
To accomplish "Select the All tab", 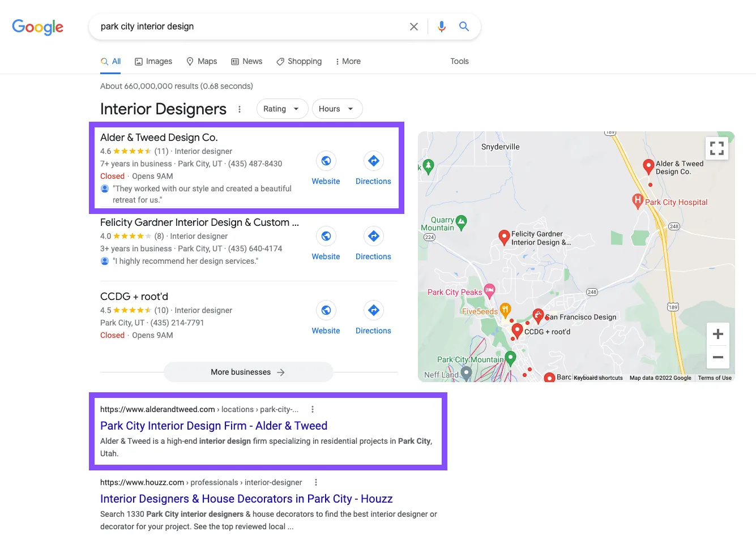I will coord(111,61).
